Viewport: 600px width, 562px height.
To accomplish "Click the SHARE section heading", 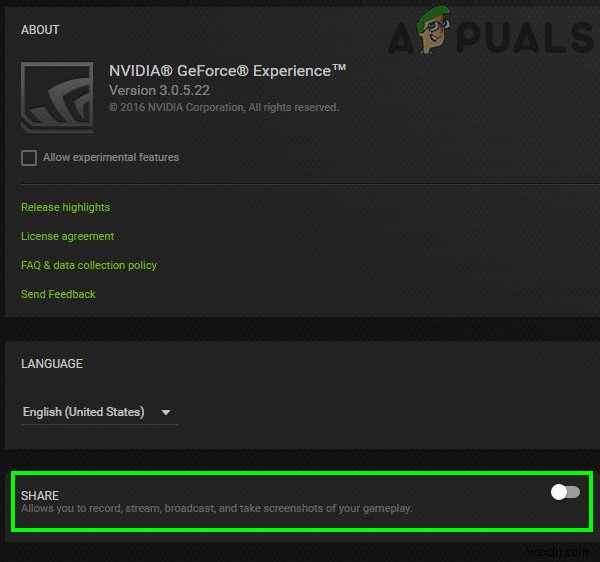I will click(x=40, y=495).
